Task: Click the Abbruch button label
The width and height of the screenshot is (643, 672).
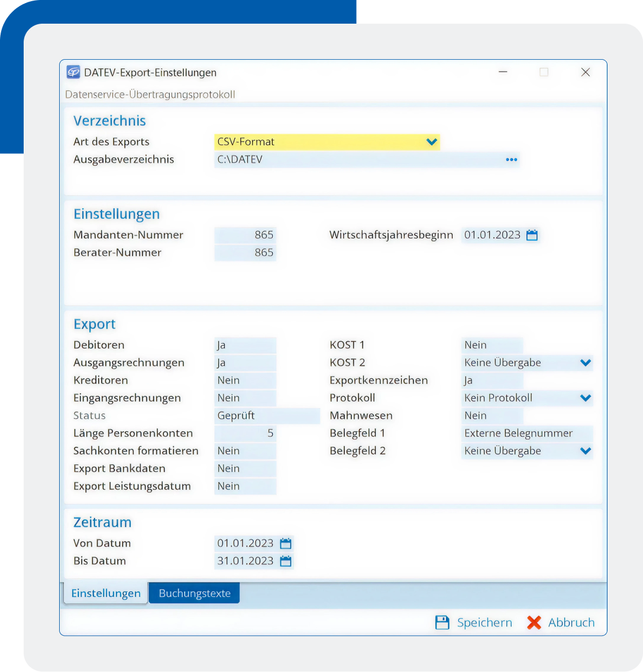Action: [x=571, y=622]
